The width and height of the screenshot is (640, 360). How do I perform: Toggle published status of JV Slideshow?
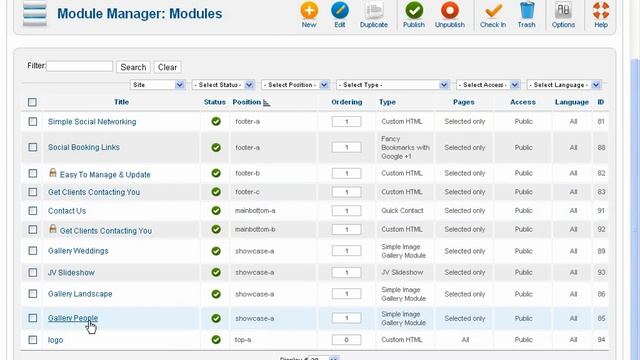(x=216, y=272)
